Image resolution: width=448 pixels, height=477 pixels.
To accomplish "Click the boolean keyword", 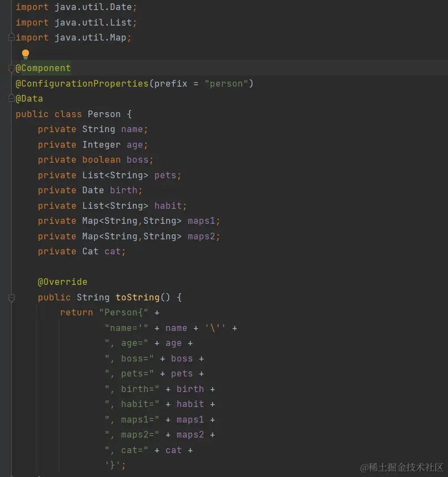I will coord(101,160).
